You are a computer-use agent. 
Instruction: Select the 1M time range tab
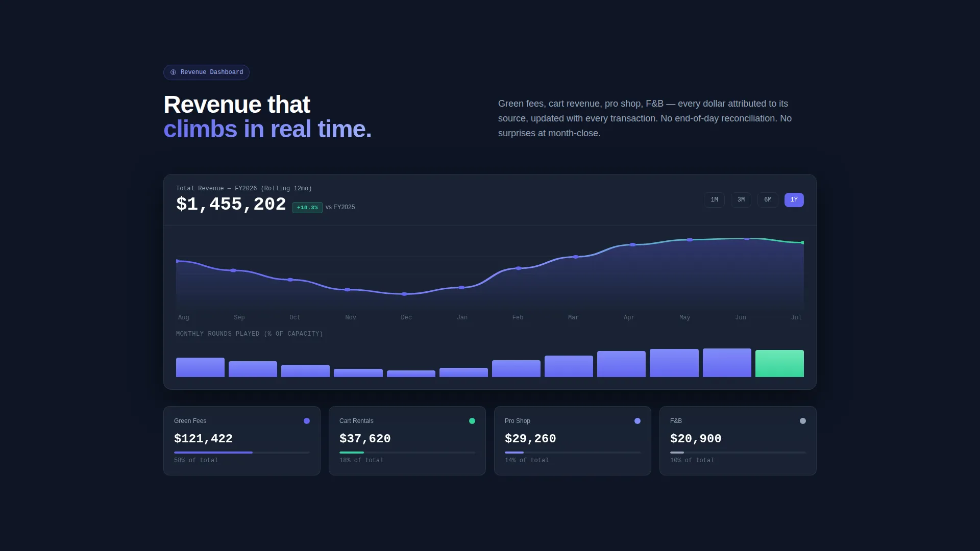point(714,200)
